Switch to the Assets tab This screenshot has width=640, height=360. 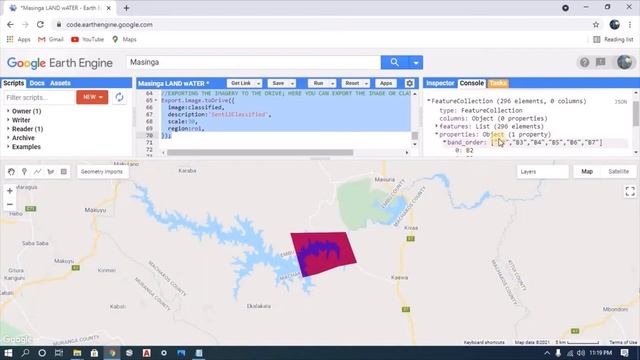click(60, 83)
